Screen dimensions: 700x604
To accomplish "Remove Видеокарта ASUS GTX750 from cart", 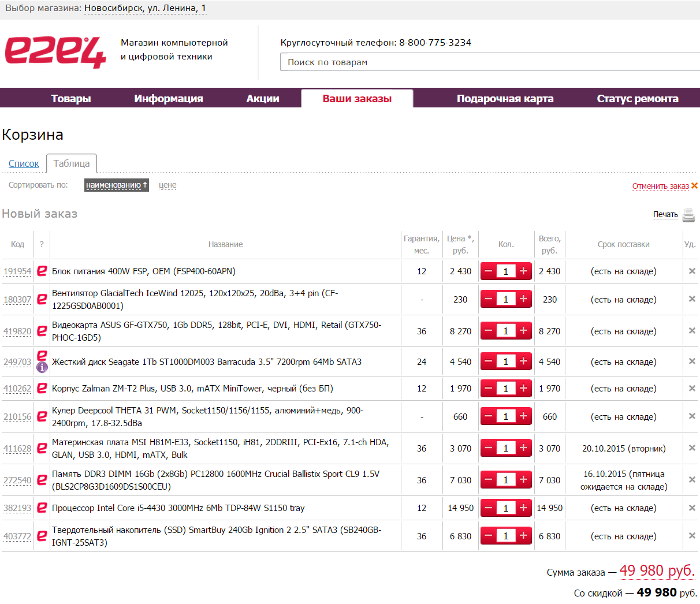I will 692,331.
